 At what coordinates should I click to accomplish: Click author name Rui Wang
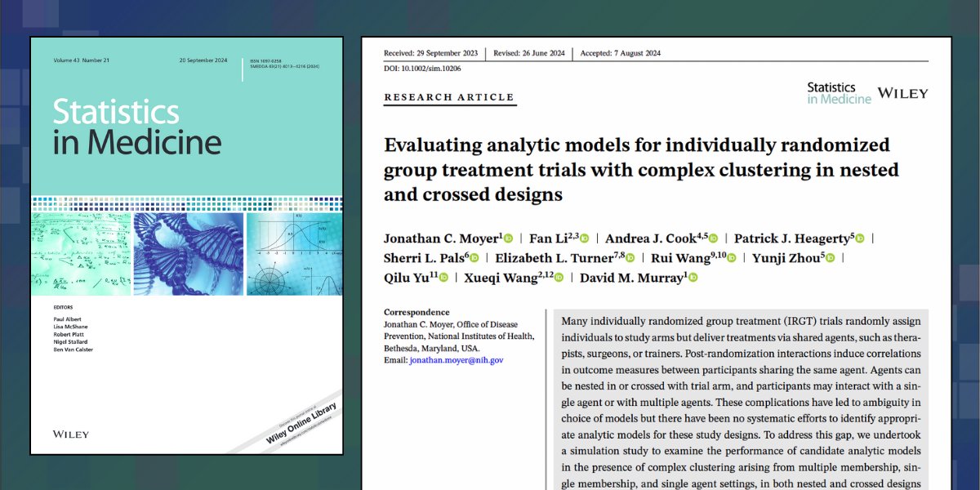(x=681, y=258)
